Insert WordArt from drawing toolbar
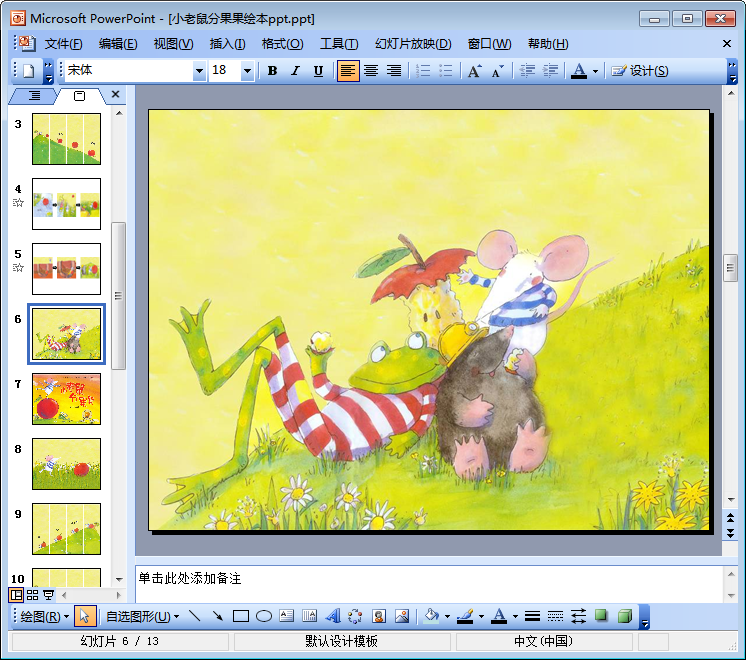This screenshot has width=746, height=660. click(333, 616)
